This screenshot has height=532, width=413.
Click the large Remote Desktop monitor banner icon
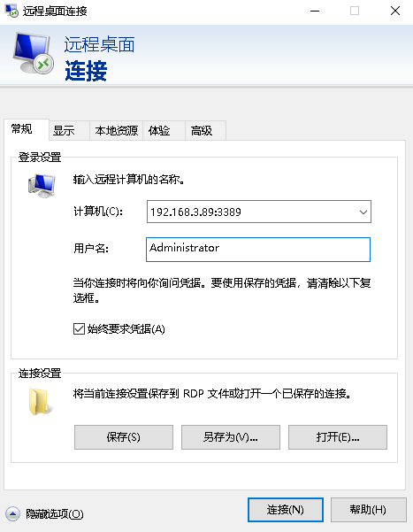[33, 53]
